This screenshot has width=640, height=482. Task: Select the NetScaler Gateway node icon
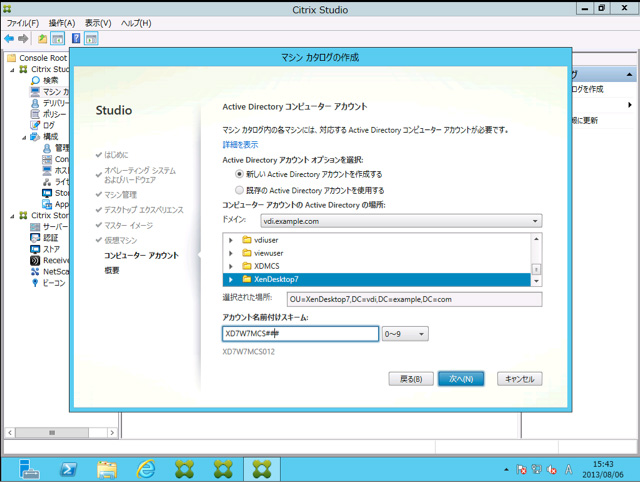click(36, 271)
